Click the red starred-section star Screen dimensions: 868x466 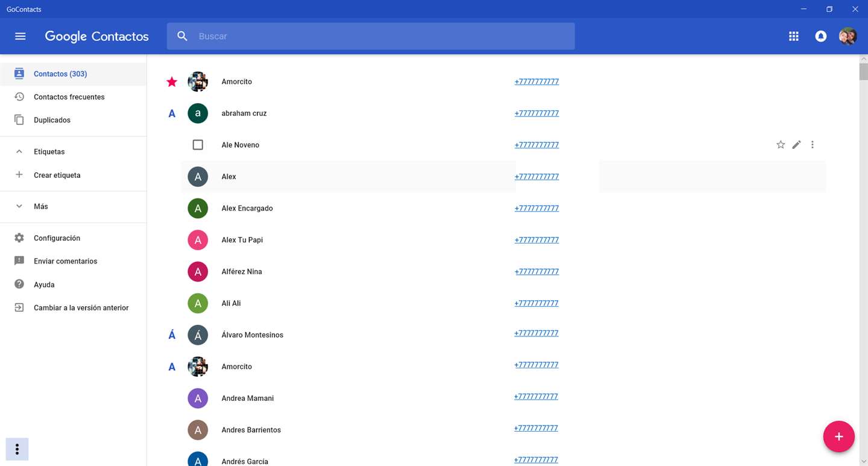click(172, 81)
